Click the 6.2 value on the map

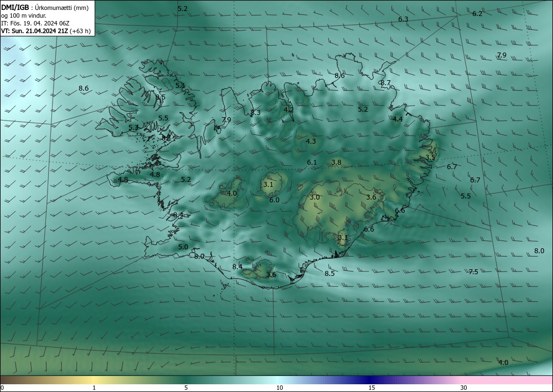click(x=477, y=14)
